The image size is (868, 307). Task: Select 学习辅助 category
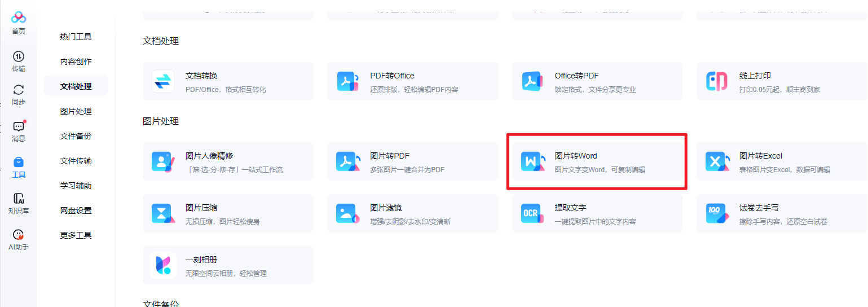point(76,186)
